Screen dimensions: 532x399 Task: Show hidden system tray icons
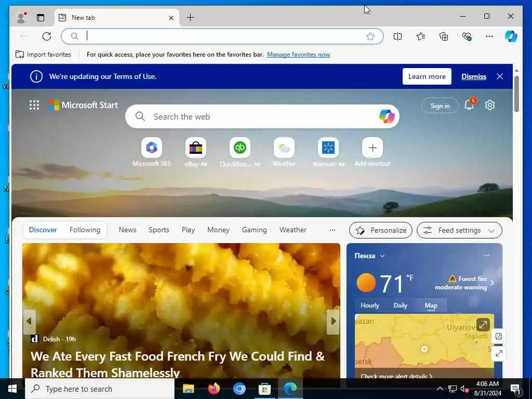(x=440, y=389)
